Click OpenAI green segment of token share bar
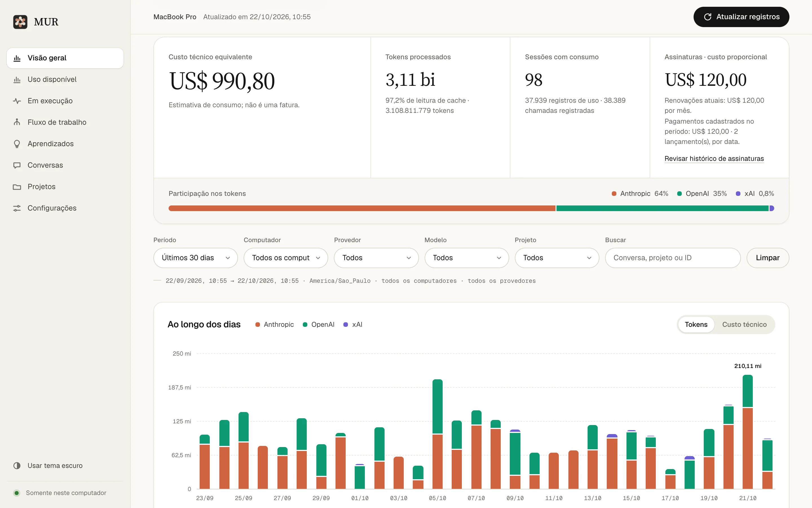Image resolution: width=812 pixels, height=508 pixels. (662, 208)
